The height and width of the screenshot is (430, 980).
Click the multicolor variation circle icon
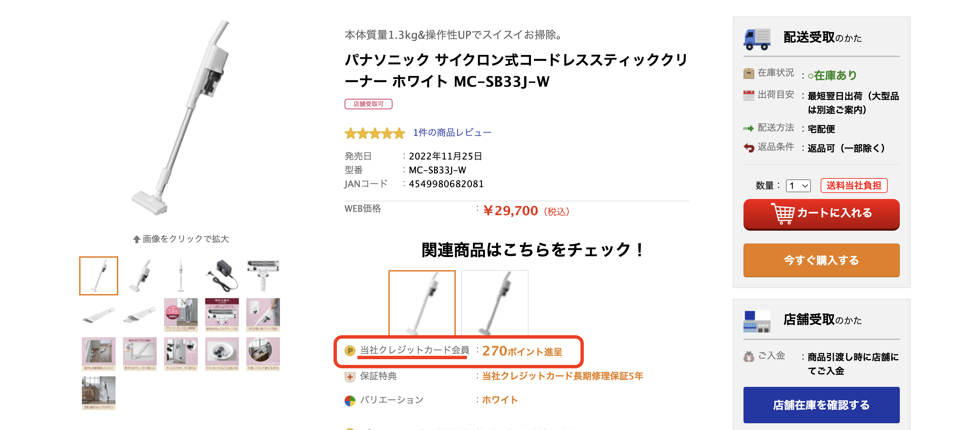coord(350,400)
